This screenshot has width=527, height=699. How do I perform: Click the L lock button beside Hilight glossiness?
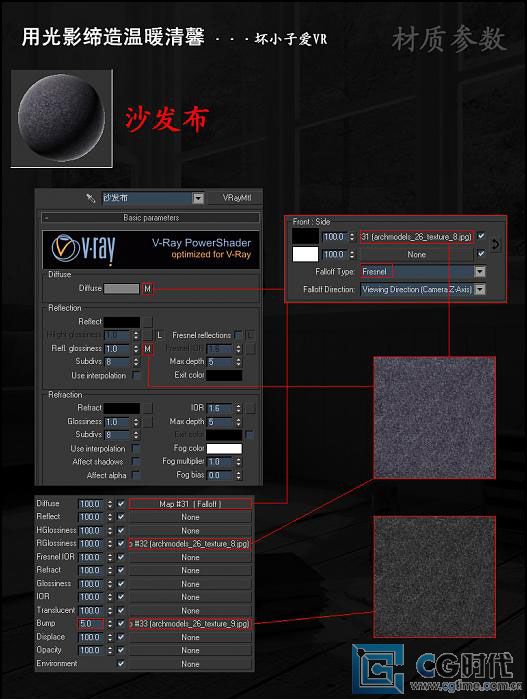click(x=160, y=335)
